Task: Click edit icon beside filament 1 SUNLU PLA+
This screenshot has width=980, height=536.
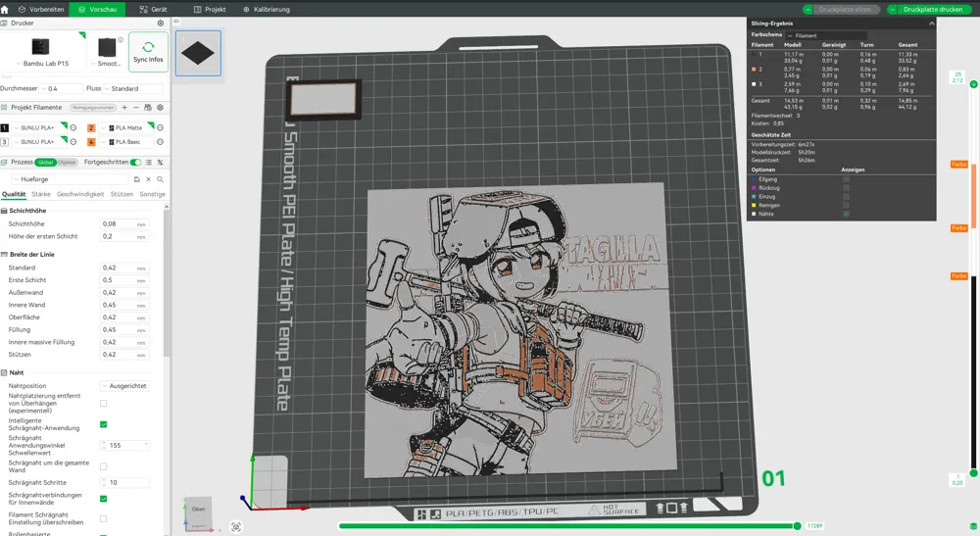Action: pyautogui.click(x=73, y=128)
